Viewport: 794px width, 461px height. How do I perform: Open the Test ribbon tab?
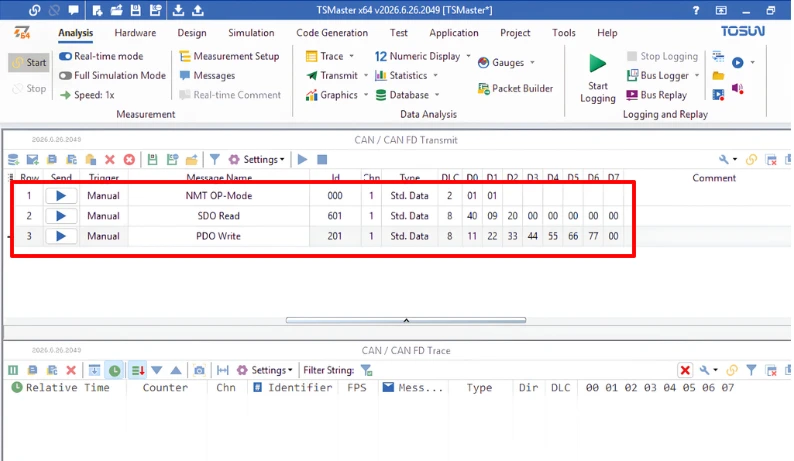[x=399, y=33]
